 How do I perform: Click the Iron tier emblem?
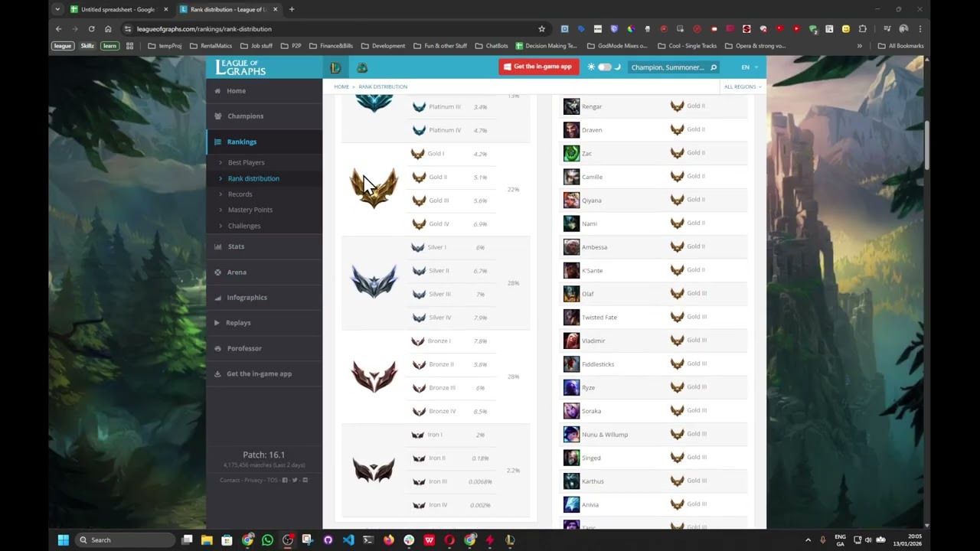pos(374,470)
